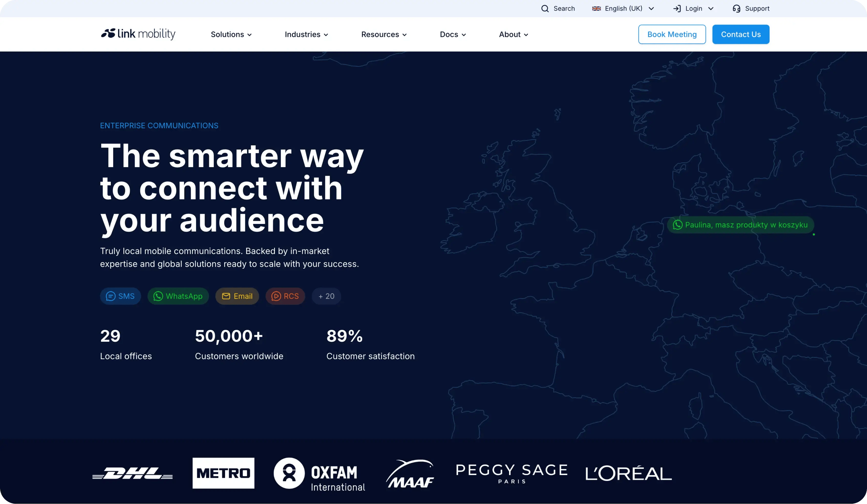Click the Support headset icon
The width and height of the screenshot is (867, 504).
coord(736,9)
